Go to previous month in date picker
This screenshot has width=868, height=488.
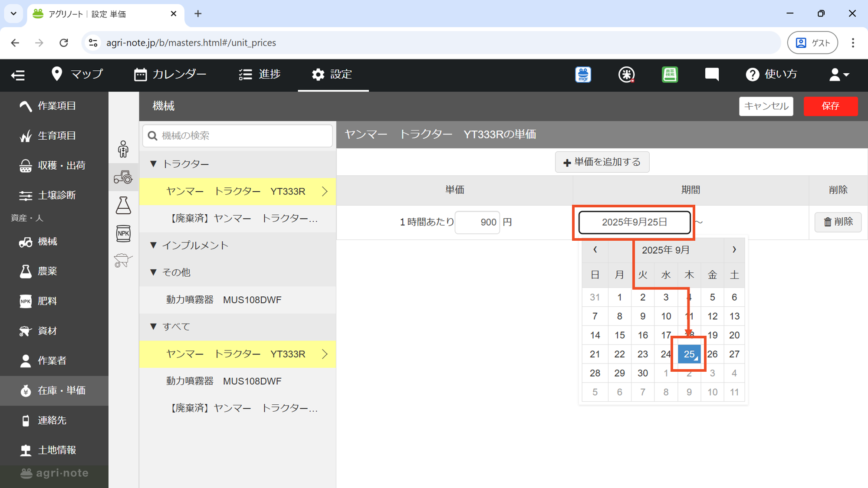point(595,250)
